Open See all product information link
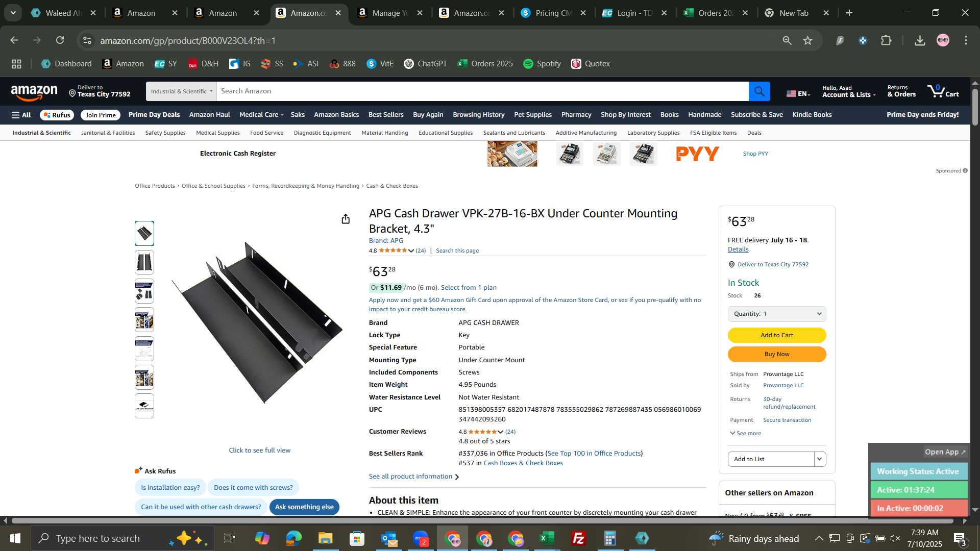 413,477
